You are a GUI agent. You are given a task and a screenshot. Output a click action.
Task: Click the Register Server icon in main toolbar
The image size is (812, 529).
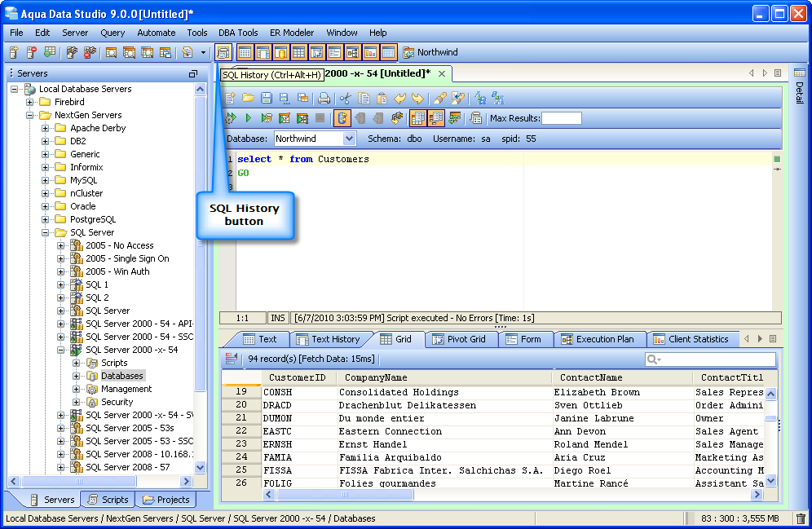[x=14, y=52]
